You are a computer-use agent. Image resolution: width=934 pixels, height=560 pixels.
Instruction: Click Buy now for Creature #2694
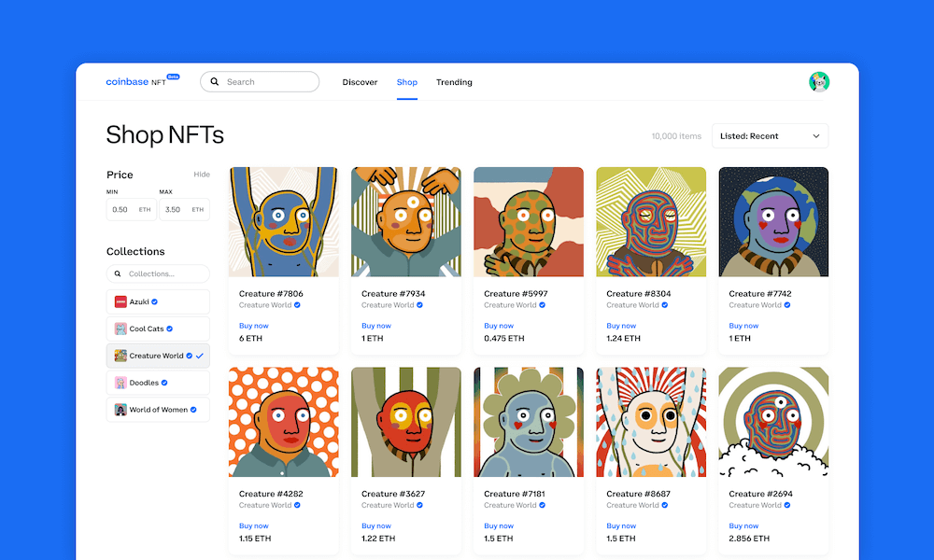pyautogui.click(x=743, y=525)
